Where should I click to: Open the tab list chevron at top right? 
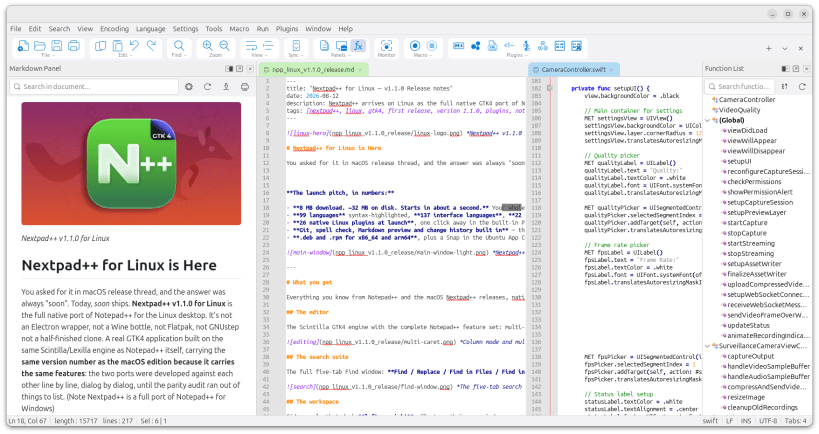(785, 49)
